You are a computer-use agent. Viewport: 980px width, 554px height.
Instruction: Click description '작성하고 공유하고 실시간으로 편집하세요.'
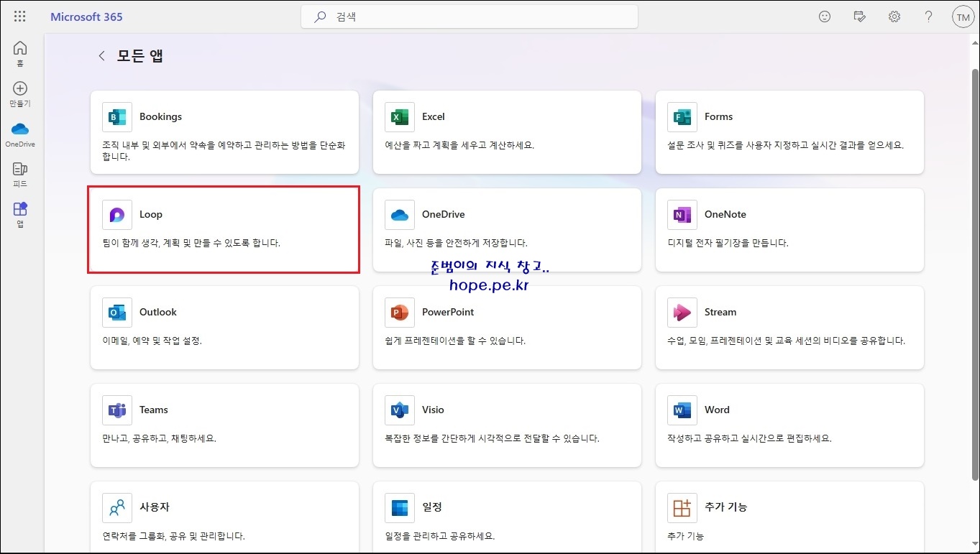[750, 438]
